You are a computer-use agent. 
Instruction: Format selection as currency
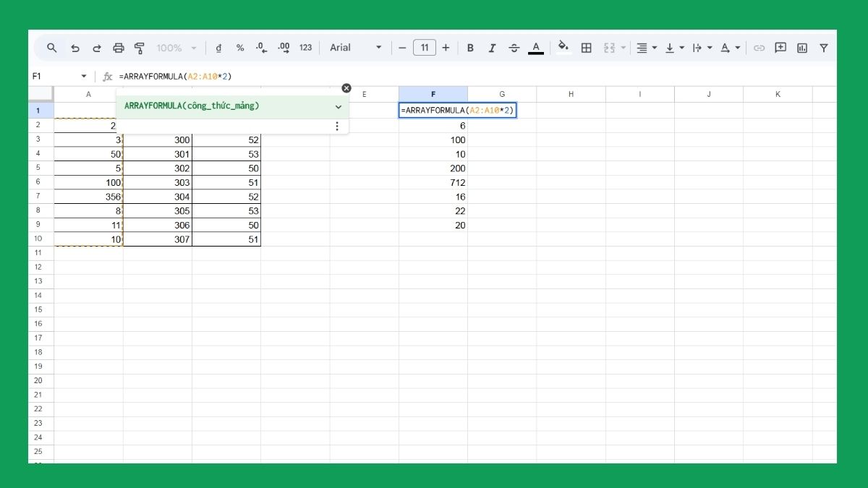point(218,48)
